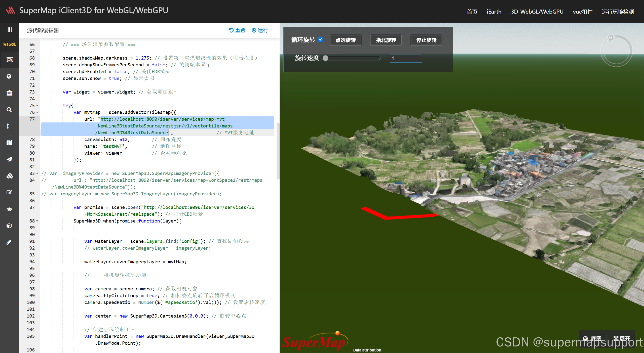This screenshot has width=644, height=353.
Task: Collapse code fold arrow at line 83
Action: pyautogui.click(x=37, y=173)
